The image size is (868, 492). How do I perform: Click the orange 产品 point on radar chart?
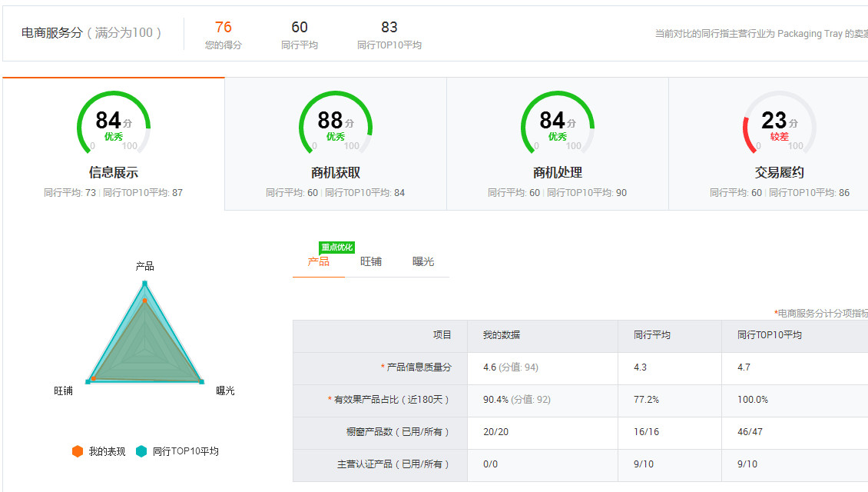[144, 300]
